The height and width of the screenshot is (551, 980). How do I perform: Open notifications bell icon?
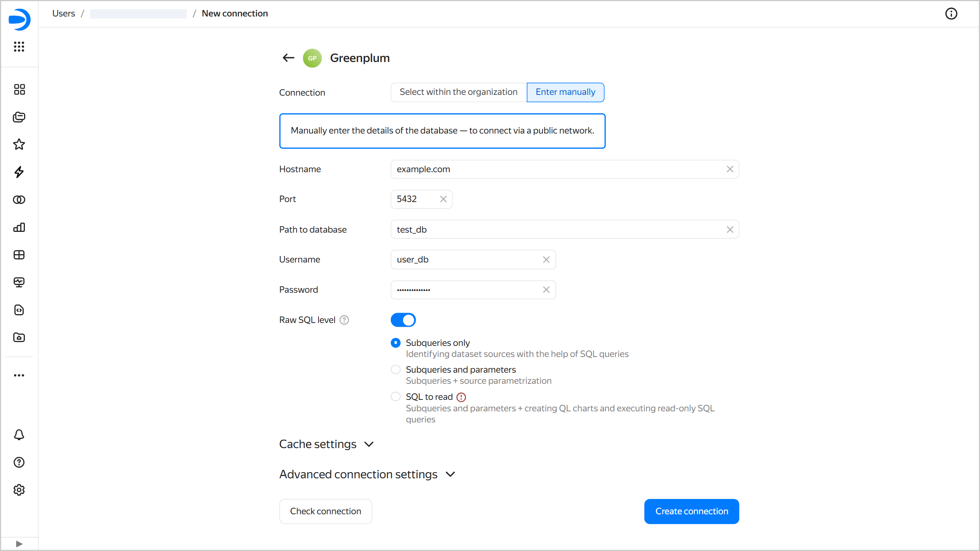coord(19,435)
